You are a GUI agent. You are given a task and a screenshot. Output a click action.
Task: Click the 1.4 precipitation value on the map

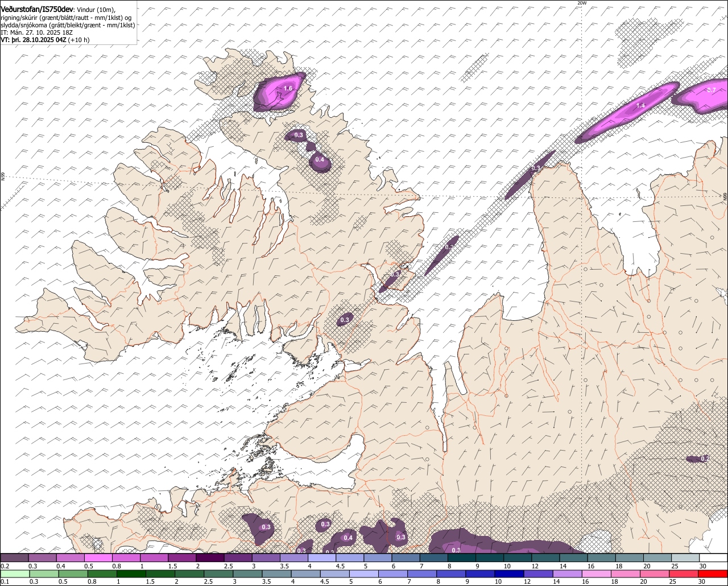[641, 105]
